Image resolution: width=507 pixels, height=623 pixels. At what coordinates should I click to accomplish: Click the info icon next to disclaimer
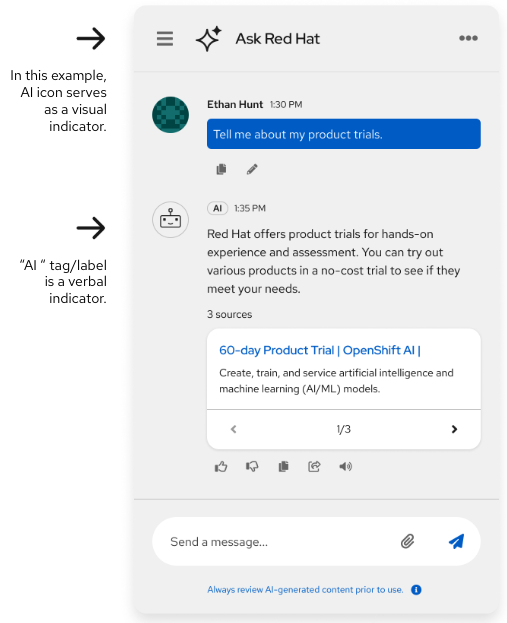point(416,590)
